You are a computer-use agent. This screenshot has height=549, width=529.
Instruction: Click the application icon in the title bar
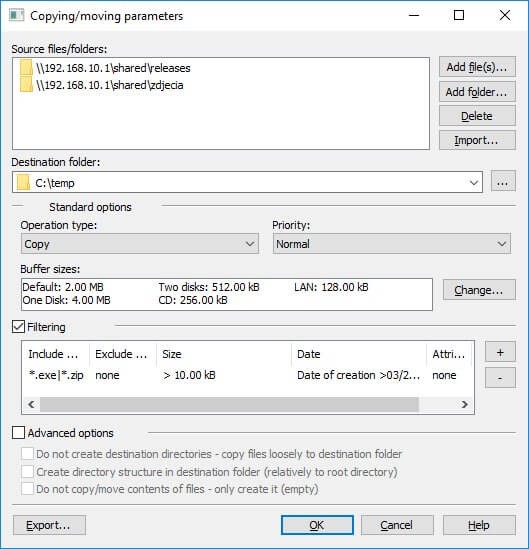coord(16,15)
